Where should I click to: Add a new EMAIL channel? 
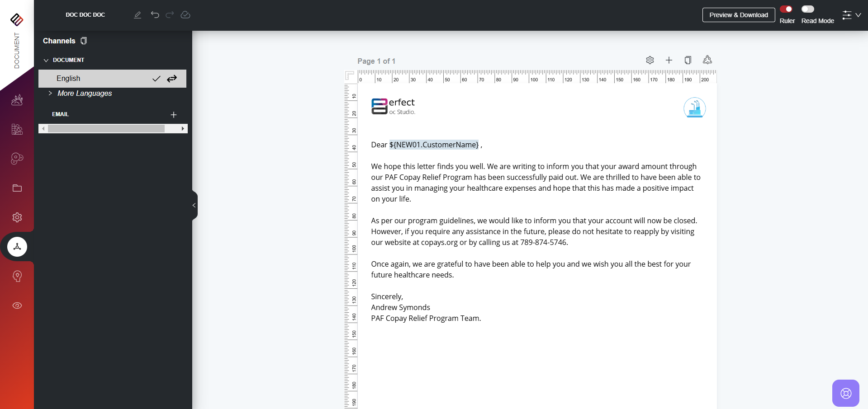click(x=174, y=115)
